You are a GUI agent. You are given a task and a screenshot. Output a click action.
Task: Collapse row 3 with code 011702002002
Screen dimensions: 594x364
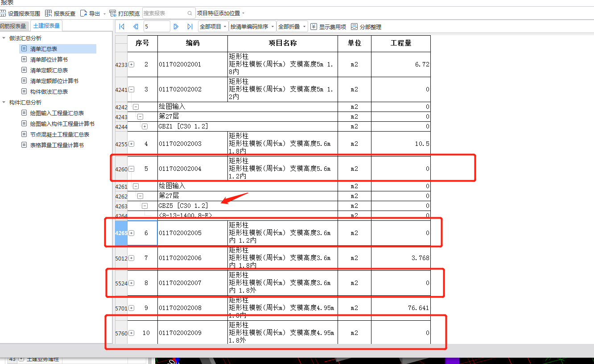point(132,90)
